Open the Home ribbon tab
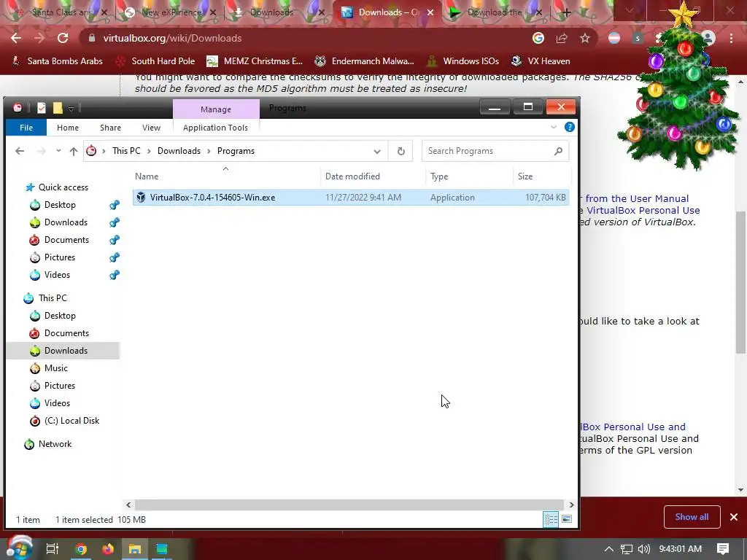Viewport: 747px width, 560px height. click(x=68, y=128)
